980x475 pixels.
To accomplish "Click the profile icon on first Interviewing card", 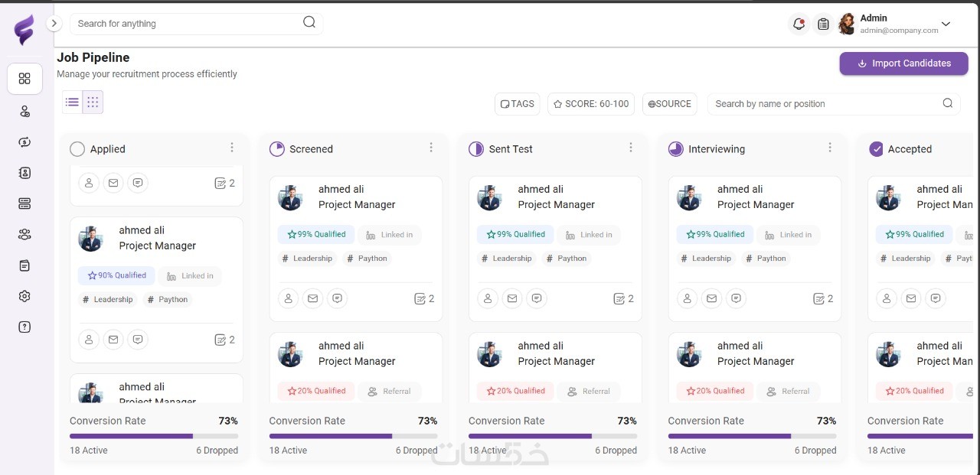I will coord(688,298).
